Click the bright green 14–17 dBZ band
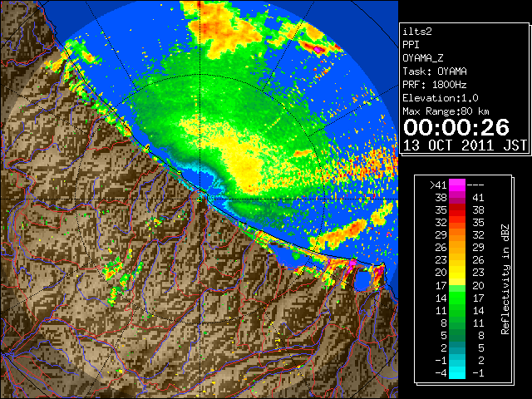Viewport: 532px width, 399px height. (457, 298)
